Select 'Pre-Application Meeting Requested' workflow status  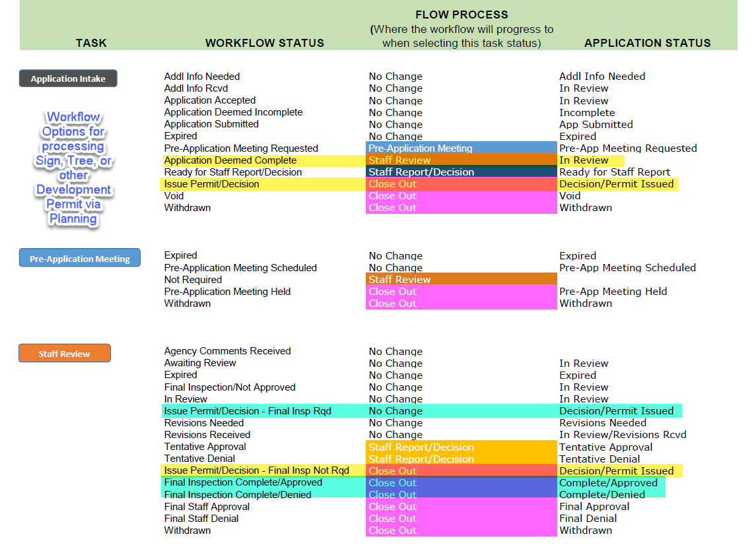[x=241, y=148]
